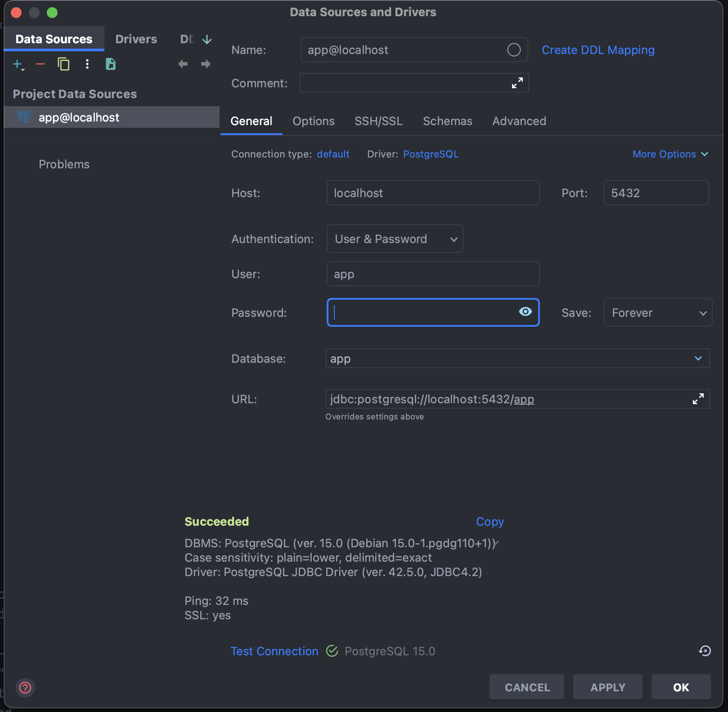This screenshot has height=712, width=728.
Task: Switch to the Drivers tab
Action: pos(136,39)
